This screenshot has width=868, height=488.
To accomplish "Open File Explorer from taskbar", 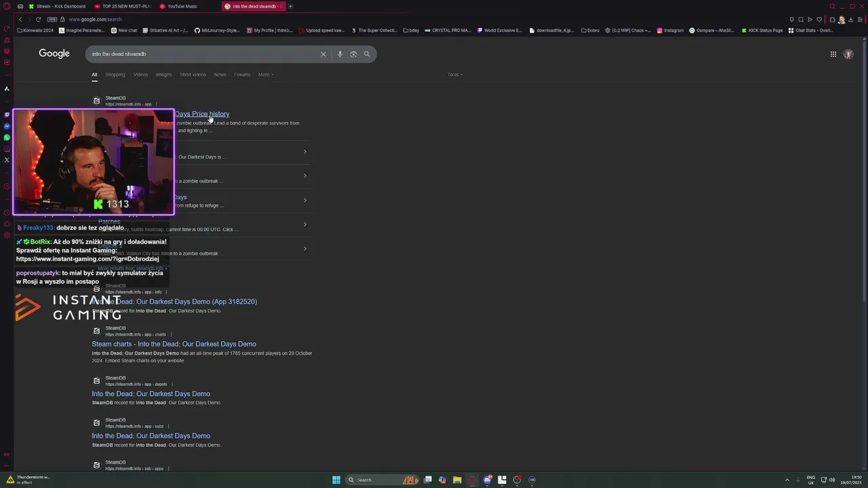I will tap(457, 480).
